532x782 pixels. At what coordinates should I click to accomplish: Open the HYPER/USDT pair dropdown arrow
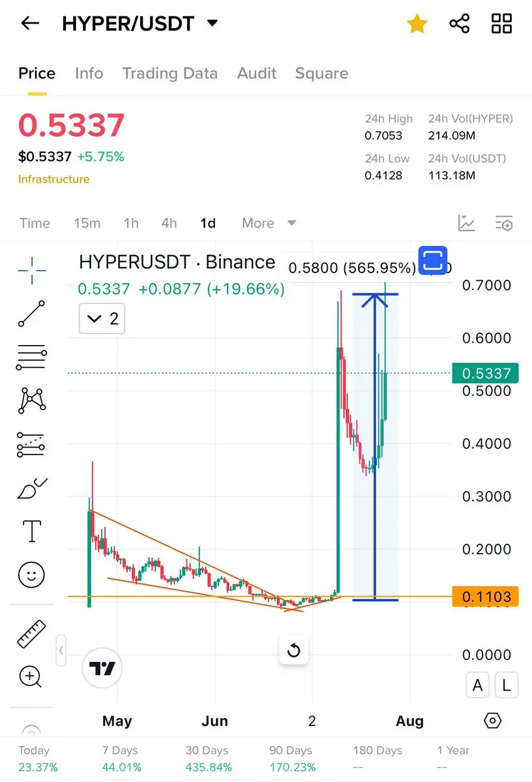pos(213,23)
